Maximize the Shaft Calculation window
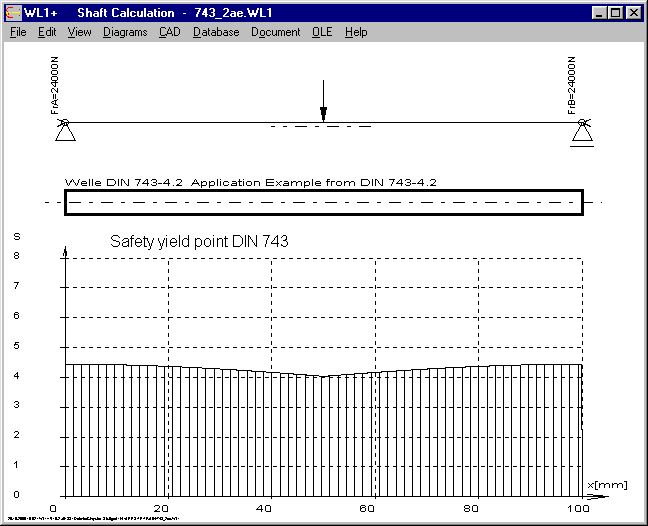Viewport: 648px width, 526px height. (x=614, y=13)
